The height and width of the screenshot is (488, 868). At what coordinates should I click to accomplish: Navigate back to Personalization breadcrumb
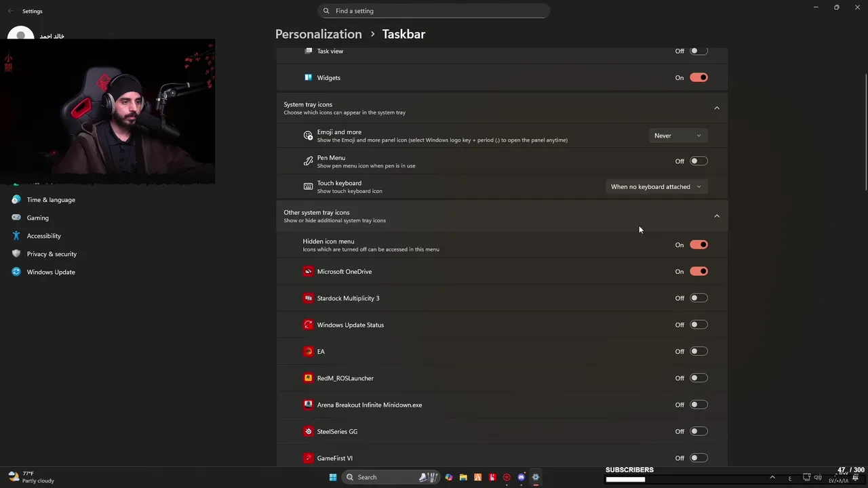coord(319,34)
